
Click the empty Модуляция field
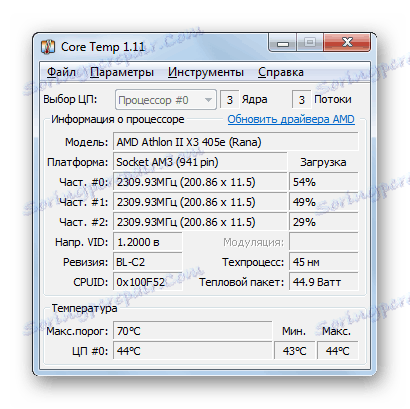324,242
